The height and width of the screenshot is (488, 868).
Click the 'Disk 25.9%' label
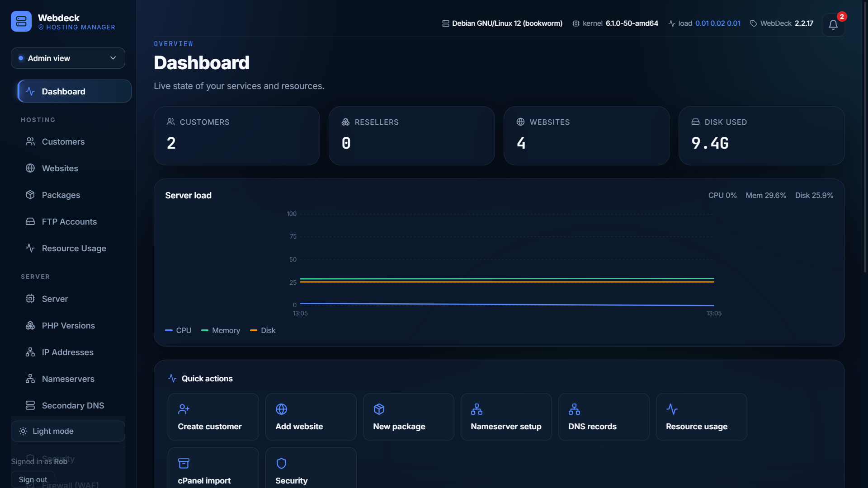click(x=814, y=196)
